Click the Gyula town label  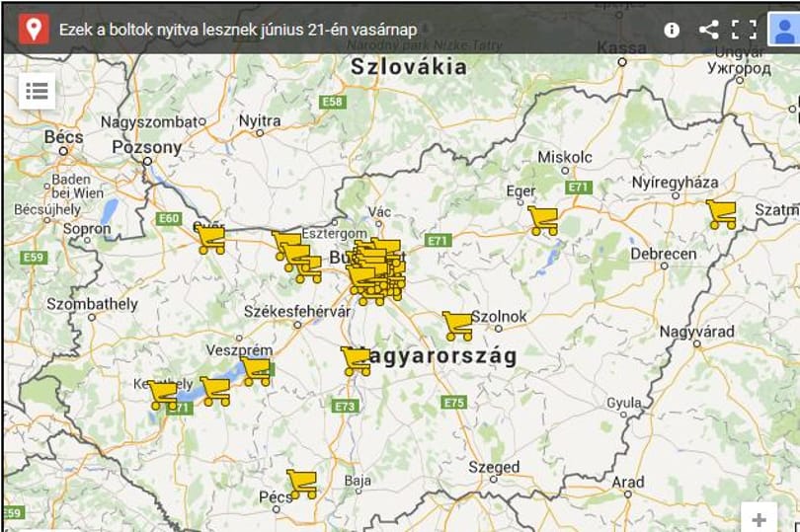pos(623,403)
